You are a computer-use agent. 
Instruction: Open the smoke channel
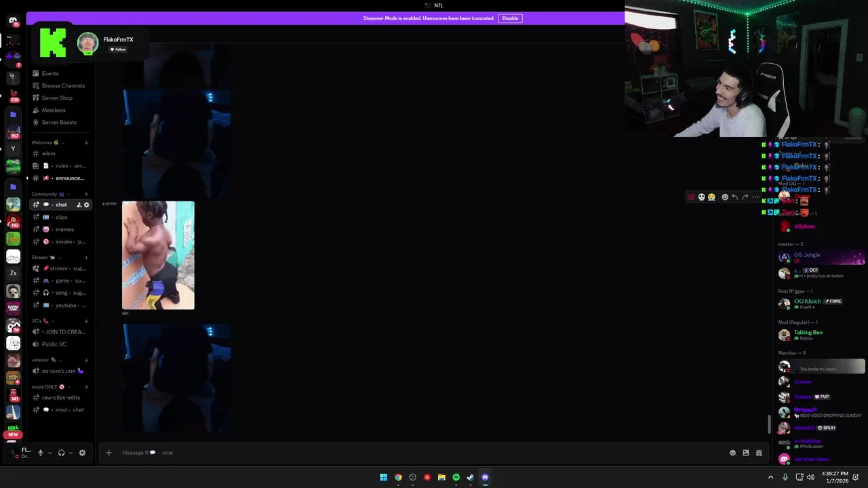coord(61,241)
